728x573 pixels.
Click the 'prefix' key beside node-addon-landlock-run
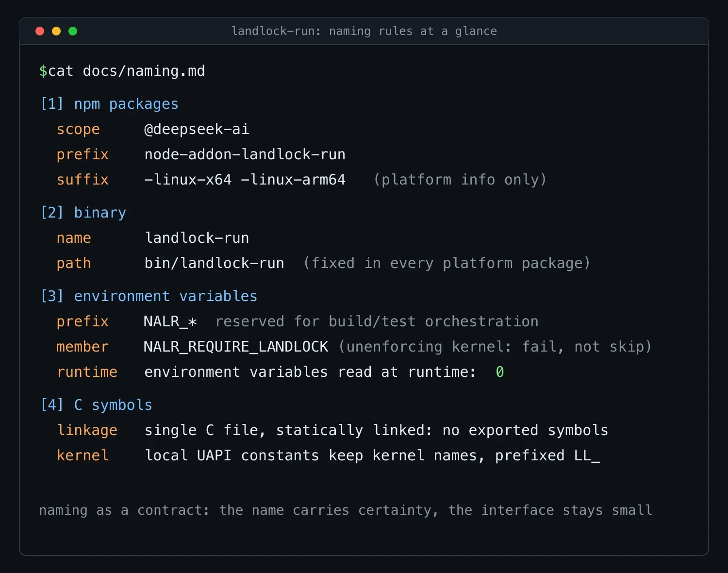(83, 154)
